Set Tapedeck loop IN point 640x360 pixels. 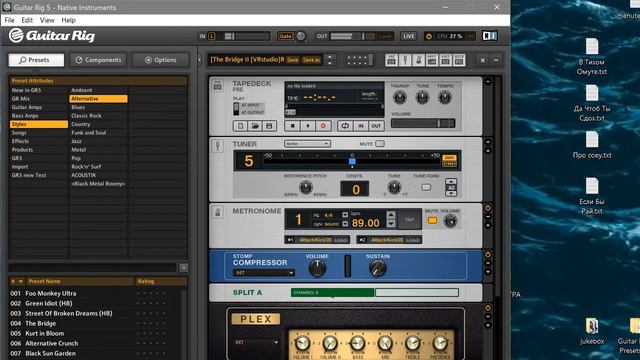pos(361,126)
